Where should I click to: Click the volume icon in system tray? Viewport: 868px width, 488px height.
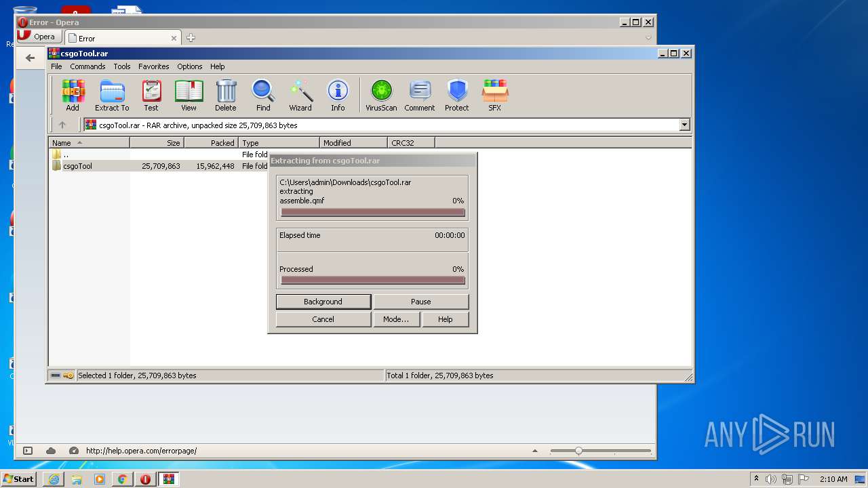[771, 479]
